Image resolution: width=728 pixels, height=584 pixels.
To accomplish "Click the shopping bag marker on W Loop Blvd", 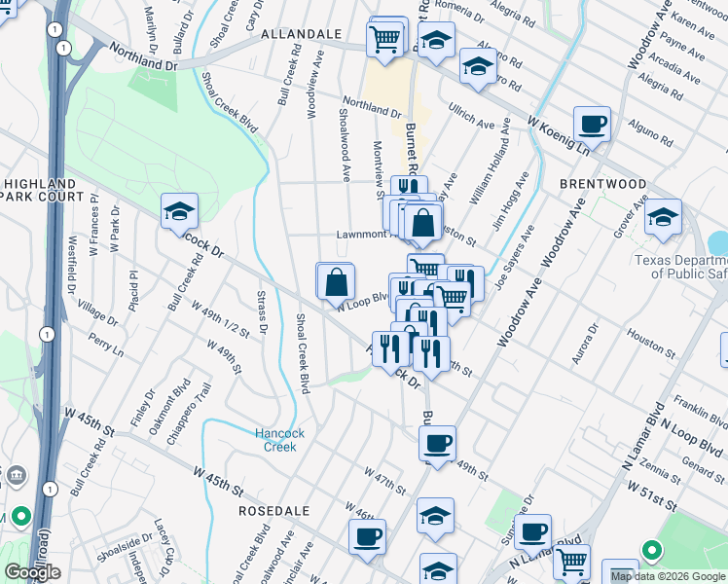I will [336, 284].
